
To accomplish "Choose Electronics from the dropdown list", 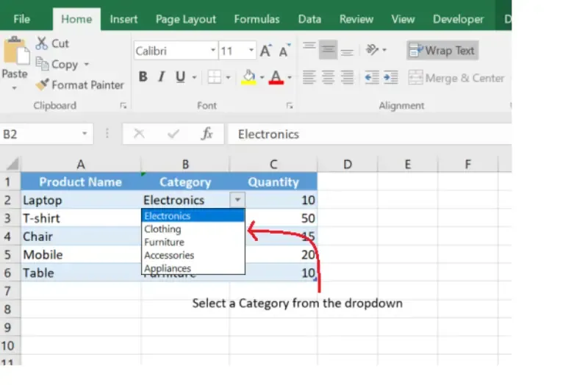I will click(193, 216).
